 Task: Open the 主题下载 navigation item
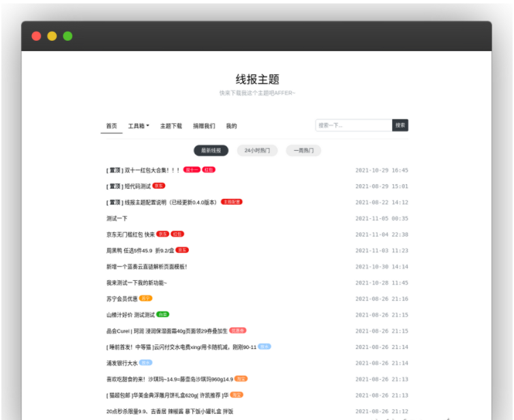(171, 126)
